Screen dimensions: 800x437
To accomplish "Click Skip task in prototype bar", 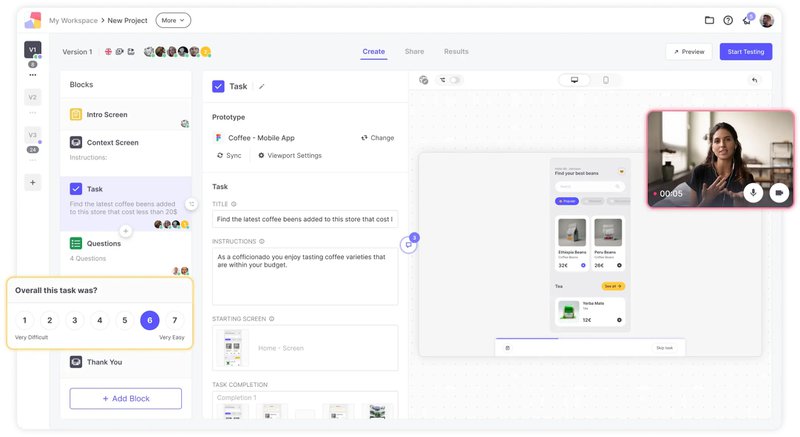I will [x=664, y=348].
